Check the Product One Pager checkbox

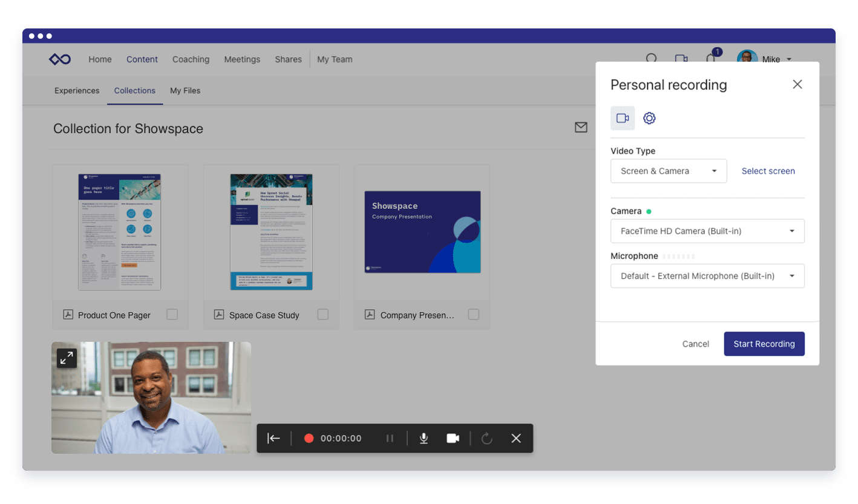click(x=172, y=315)
